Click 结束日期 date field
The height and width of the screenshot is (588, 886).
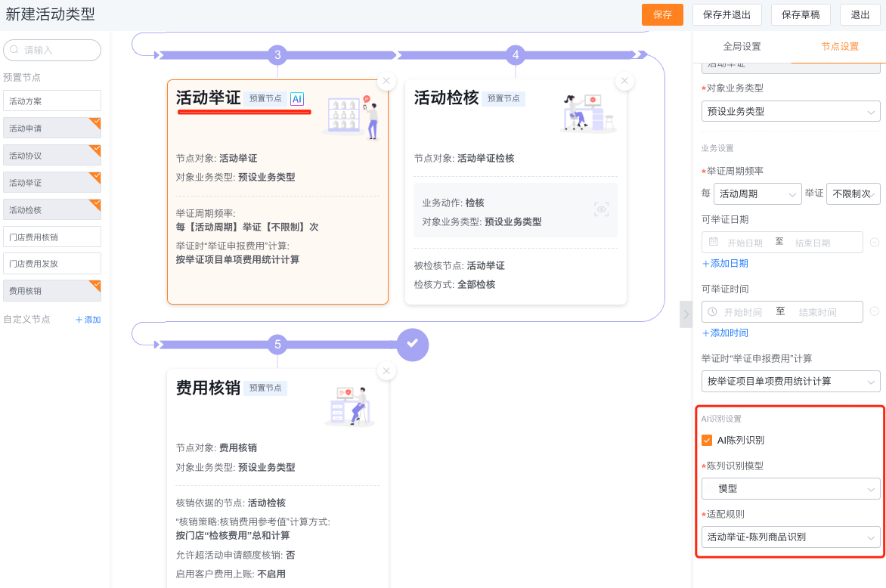pyautogui.click(x=813, y=243)
